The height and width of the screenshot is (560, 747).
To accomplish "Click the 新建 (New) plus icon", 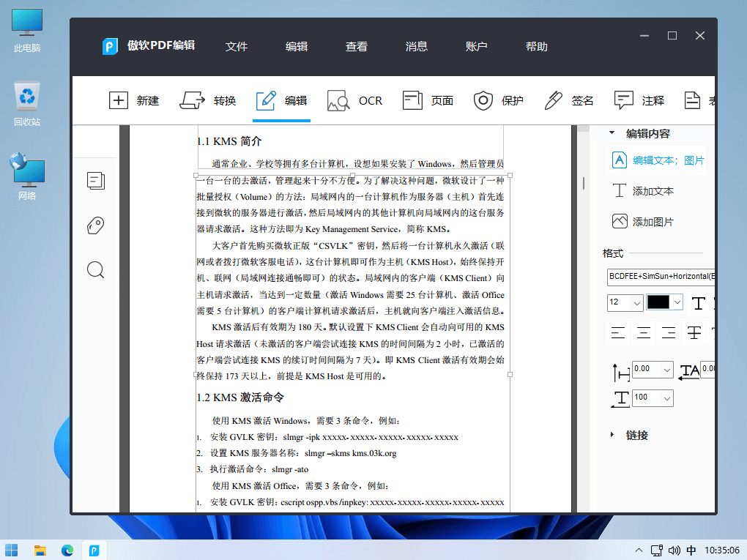I will [118, 100].
